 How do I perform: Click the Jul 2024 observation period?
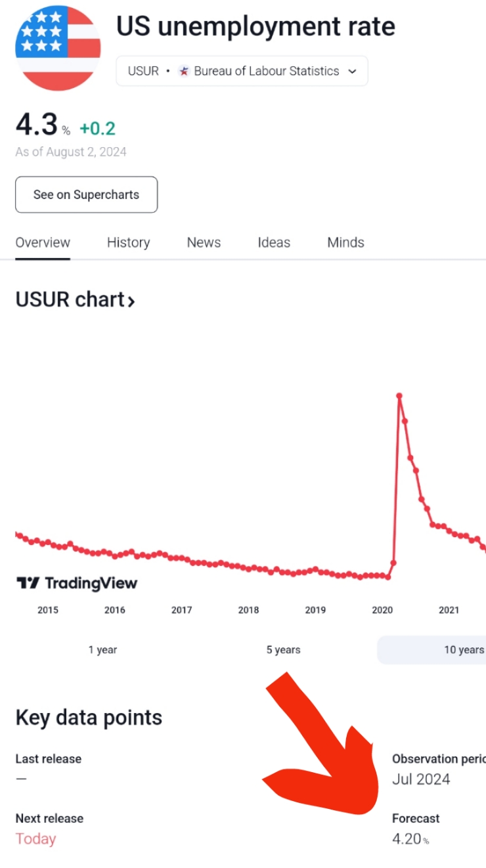tap(421, 779)
